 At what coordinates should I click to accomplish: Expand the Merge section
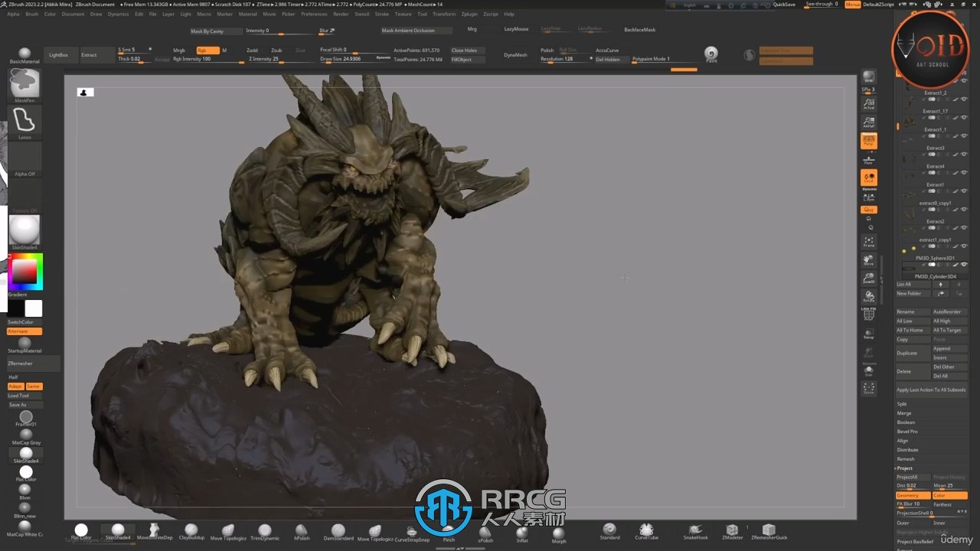coord(904,413)
